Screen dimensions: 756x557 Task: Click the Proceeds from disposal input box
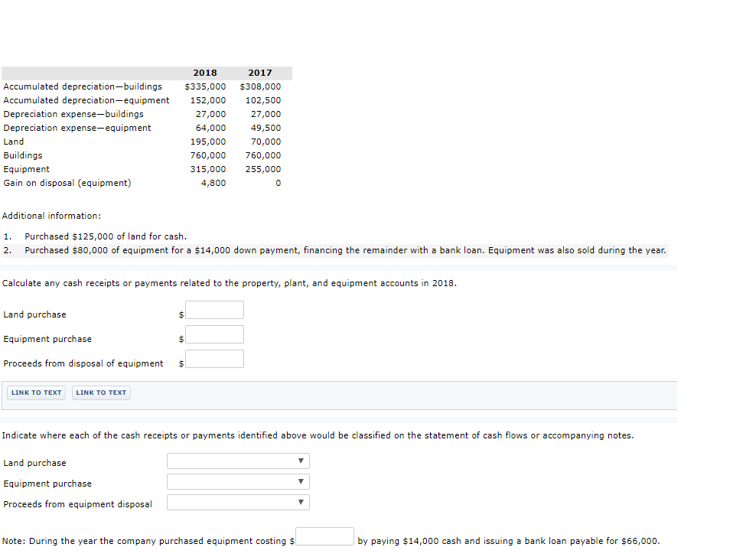(x=214, y=358)
